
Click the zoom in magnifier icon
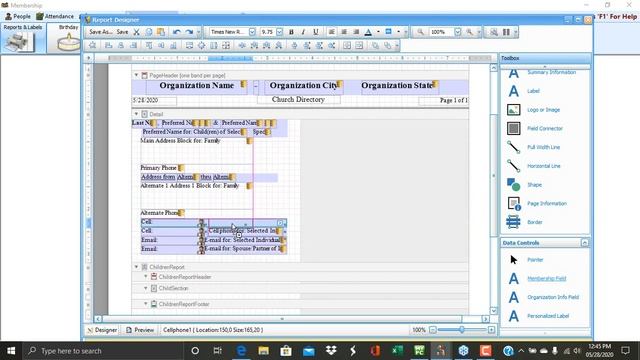coord(469,32)
